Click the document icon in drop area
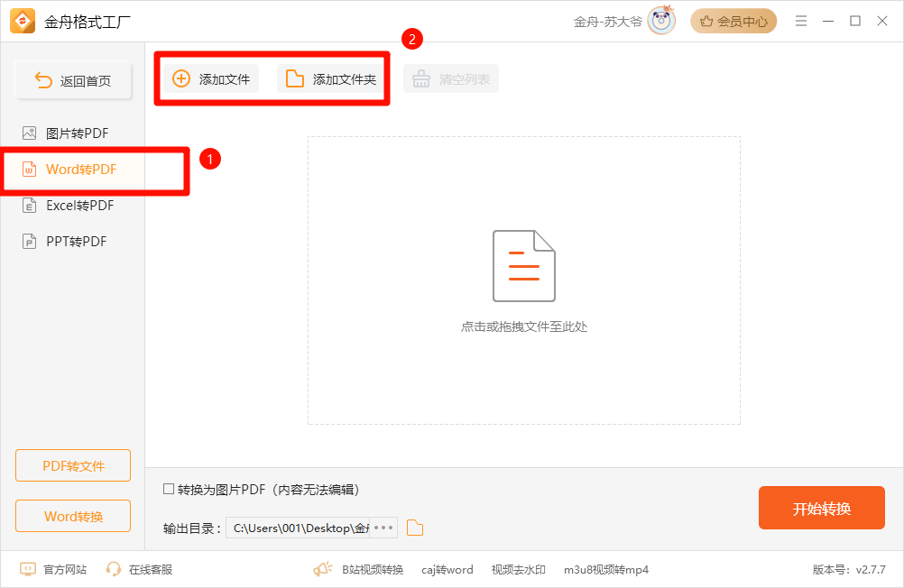Viewport: 904px width, 588px height. [x=523, y=266]
